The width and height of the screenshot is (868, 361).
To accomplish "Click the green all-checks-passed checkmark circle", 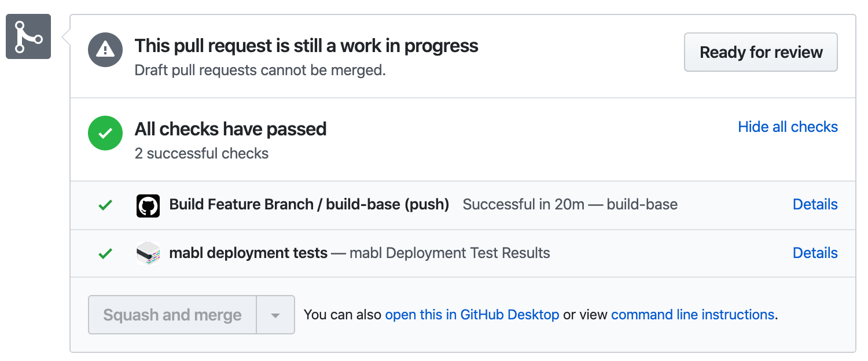I will pos(105,133).
